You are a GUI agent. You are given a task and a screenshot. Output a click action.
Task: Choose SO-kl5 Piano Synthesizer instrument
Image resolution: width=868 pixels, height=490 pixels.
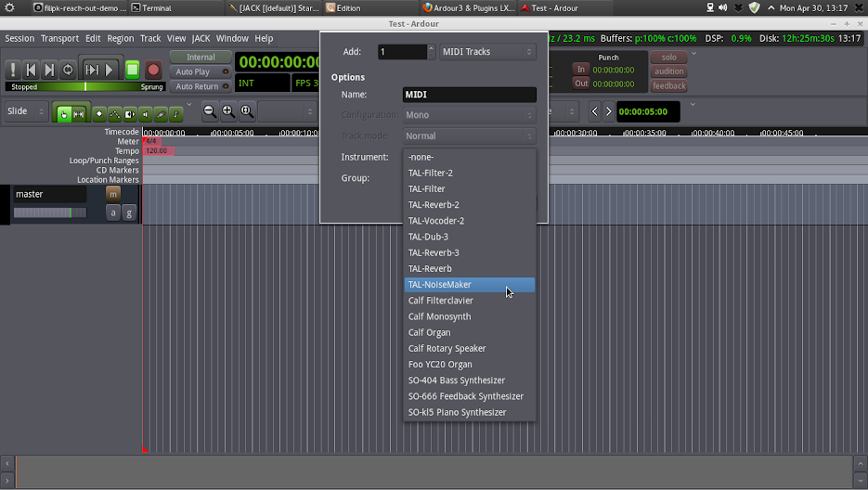470,412
